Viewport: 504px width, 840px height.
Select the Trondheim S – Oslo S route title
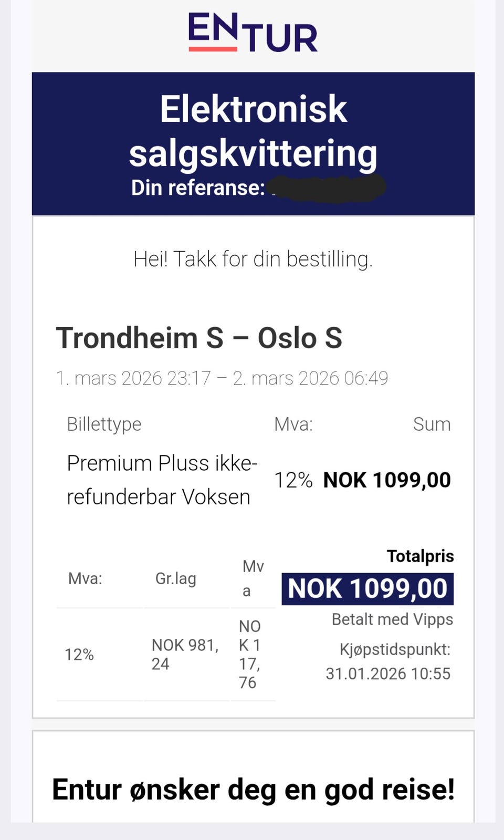tap(199, 337)
